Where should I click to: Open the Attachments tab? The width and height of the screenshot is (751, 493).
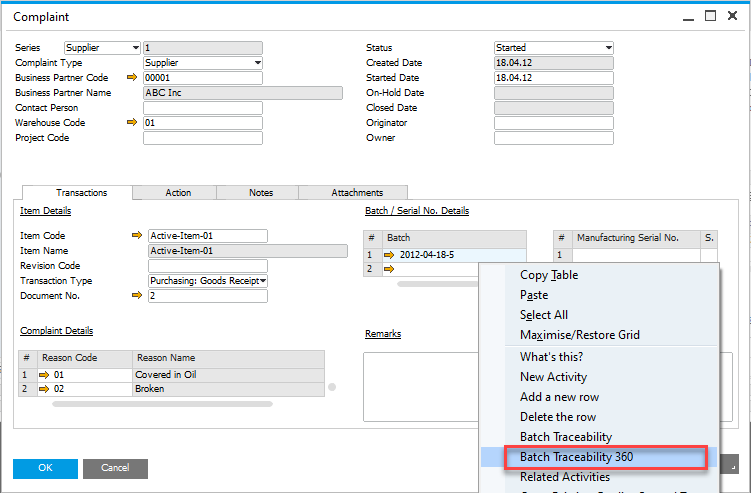click(x=356, y=193)
